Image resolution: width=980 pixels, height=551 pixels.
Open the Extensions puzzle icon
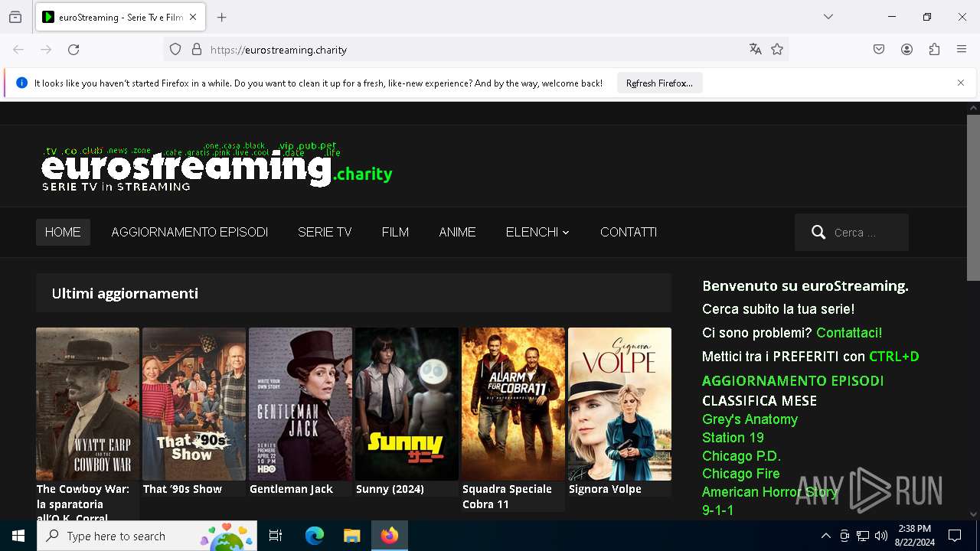point(934,50)
